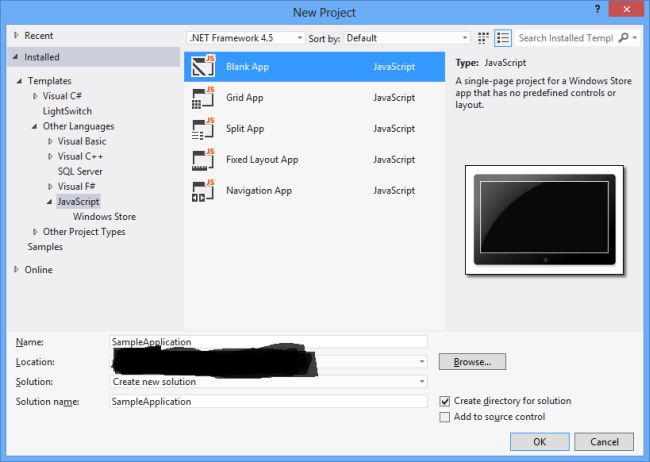Click Fixed Layout App name text

[262, 160]
